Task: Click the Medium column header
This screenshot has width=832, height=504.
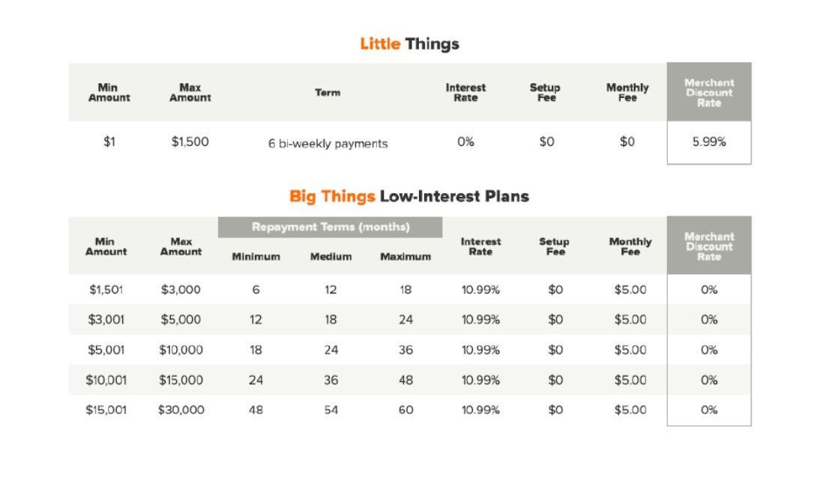Action: [331, 257]
